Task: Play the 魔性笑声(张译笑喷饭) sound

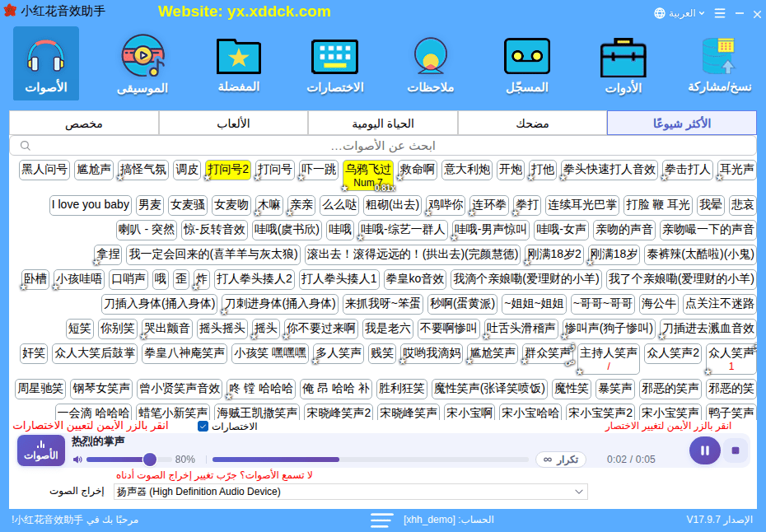Action: click(489, 389)
